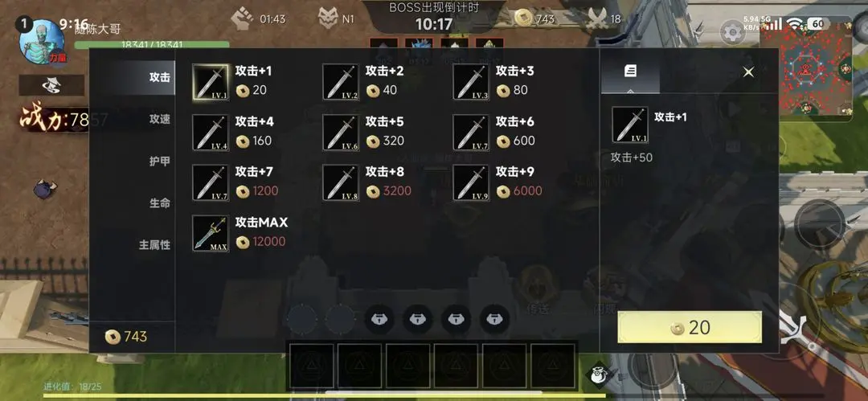Open the 主属性 category tab
868x401 pixels.
154,245
